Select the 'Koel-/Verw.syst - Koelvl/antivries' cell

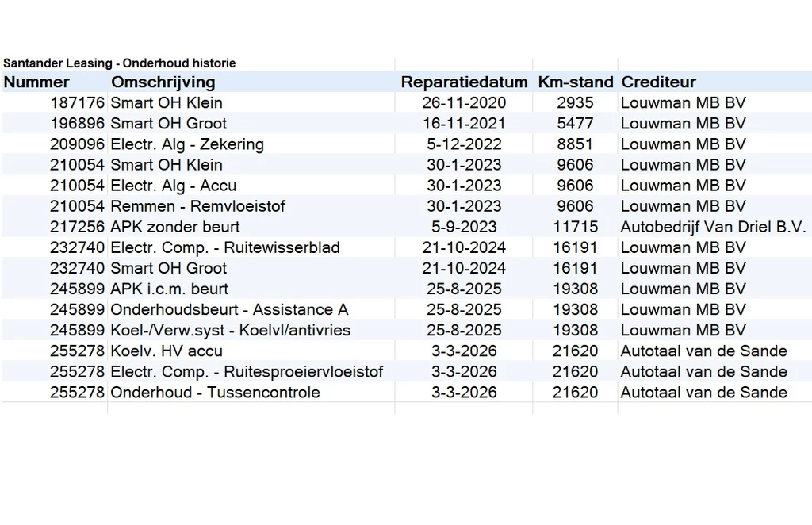[251, 331]
